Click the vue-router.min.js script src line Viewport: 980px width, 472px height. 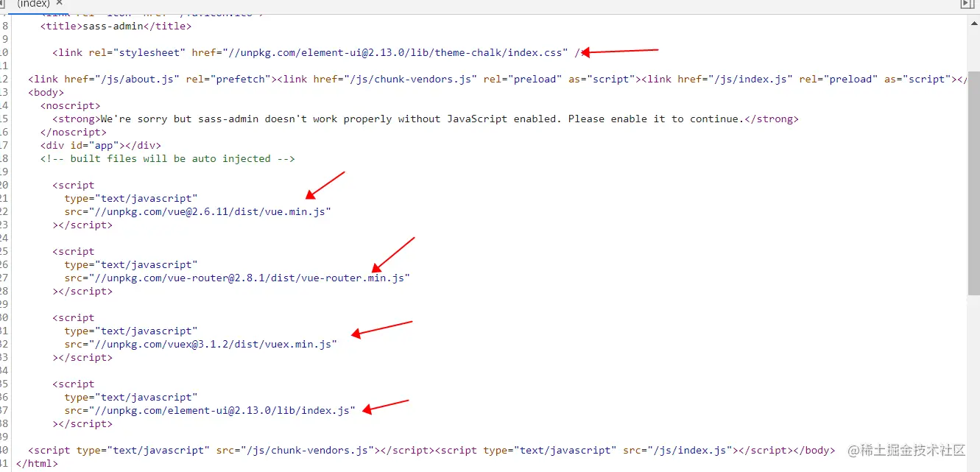pyautogui.click(x=237, y=278)
